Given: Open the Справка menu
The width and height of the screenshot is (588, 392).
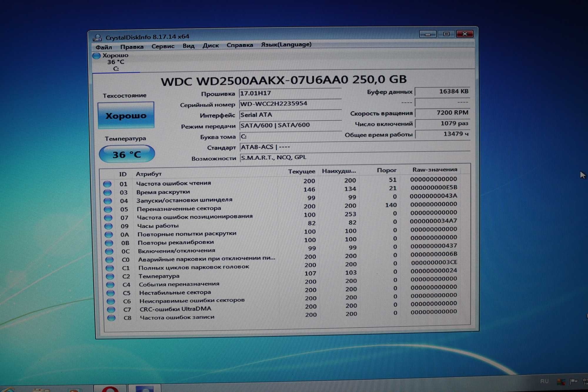Looking at the screenshot, I should pos(240,45).
